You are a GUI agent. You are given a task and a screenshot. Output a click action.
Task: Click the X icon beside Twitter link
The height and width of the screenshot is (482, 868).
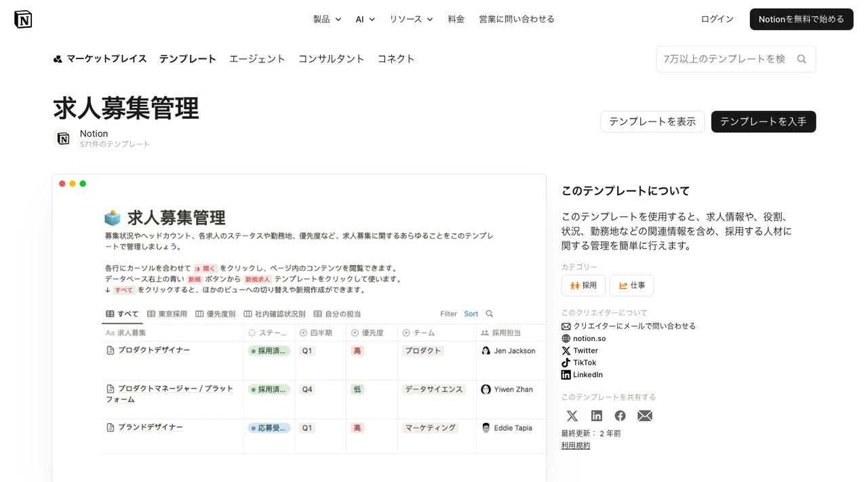pyautogui.click(x=566, y=350)
